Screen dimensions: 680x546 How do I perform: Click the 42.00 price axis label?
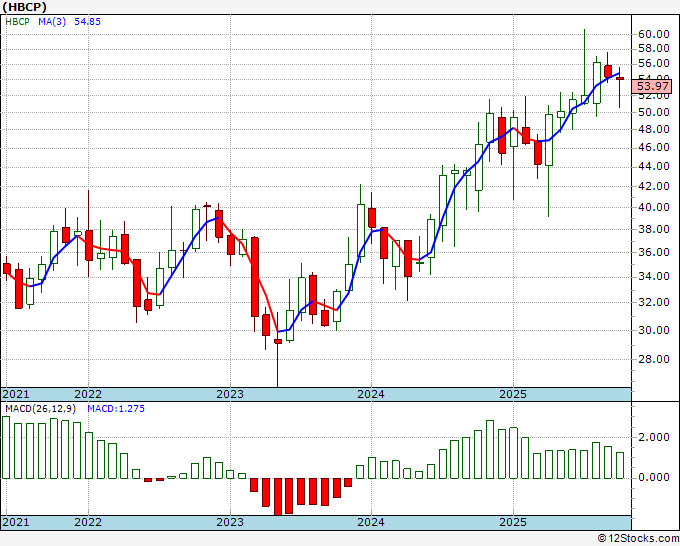[654, 186]
